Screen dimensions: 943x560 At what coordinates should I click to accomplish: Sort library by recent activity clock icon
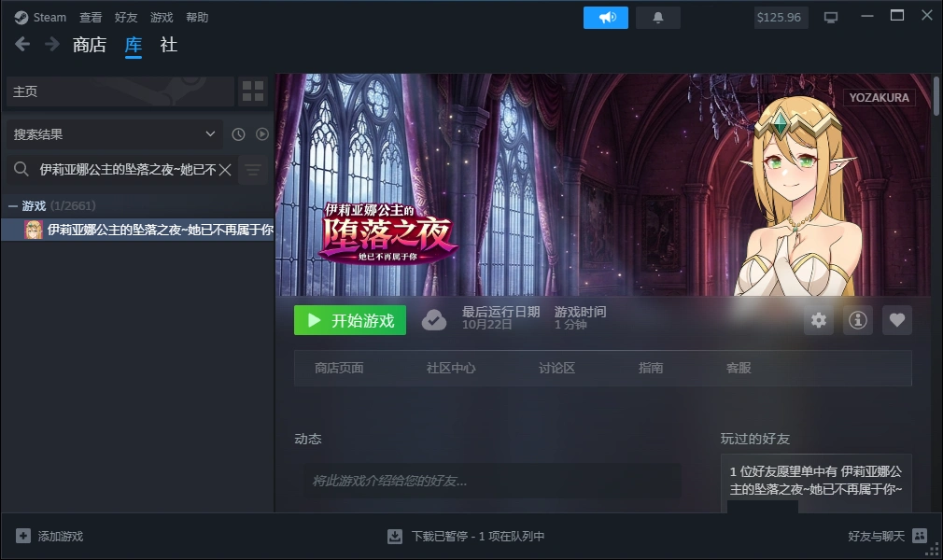238,134
